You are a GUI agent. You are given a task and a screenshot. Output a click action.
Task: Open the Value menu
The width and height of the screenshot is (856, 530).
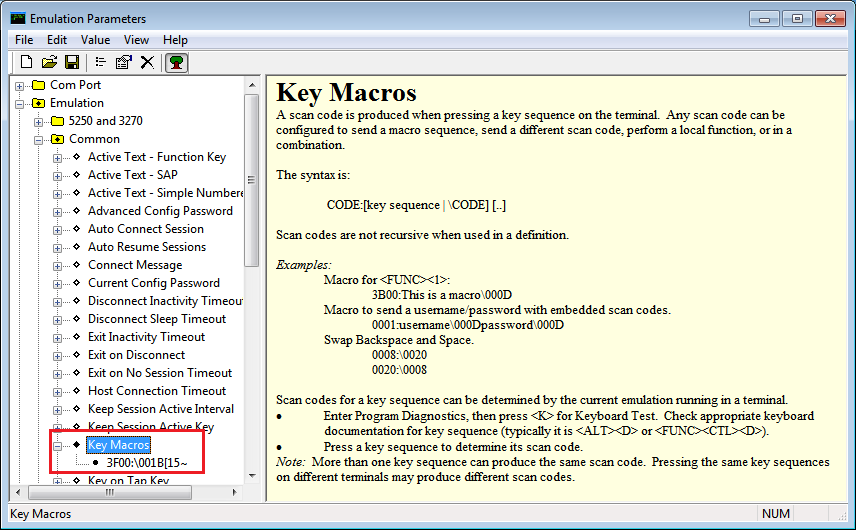tap(96, 40)
